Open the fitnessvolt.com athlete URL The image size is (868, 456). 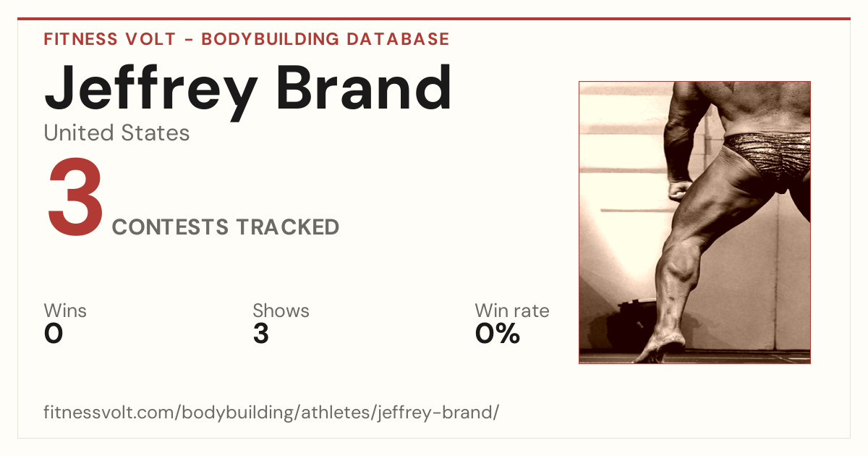pos(271,413)
